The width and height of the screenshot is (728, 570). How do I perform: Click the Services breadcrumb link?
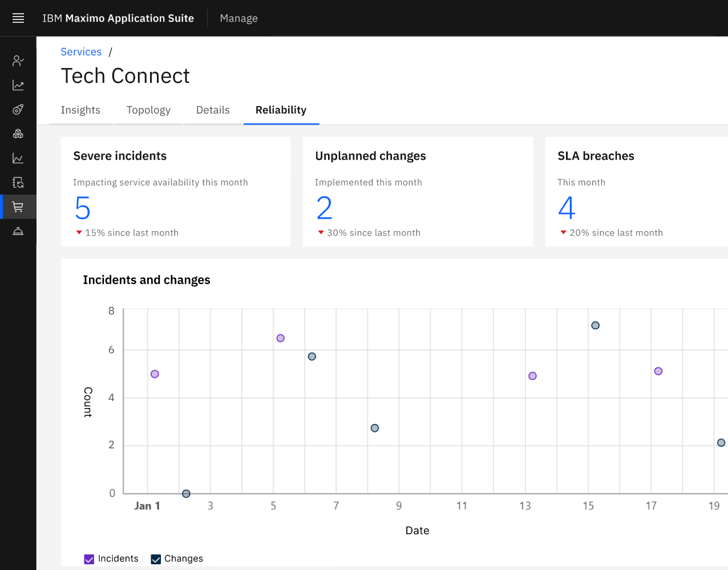click(81, 52)
